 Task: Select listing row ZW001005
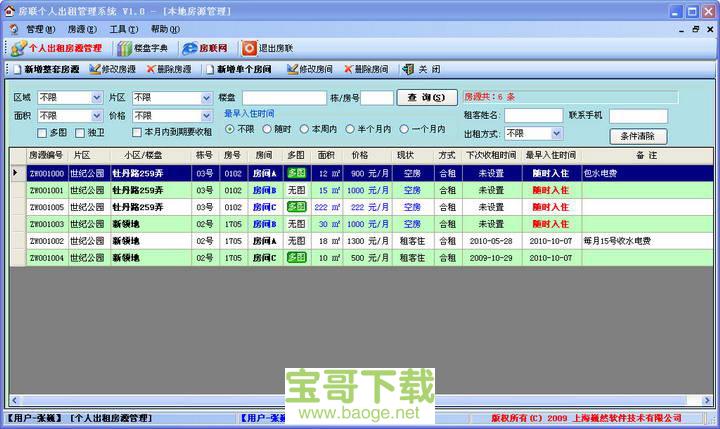pyautogui.click(x=361, y=207)
